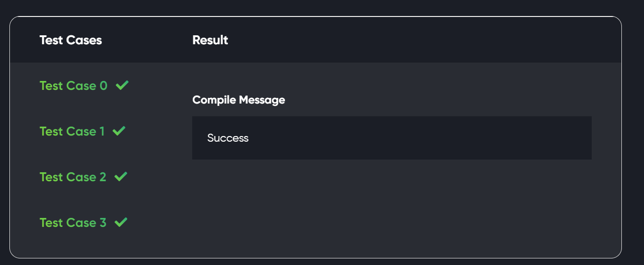The height and width of the screenshot is (265, 644).
Task: Click the Compile Message heading
Action: (238, 100)
